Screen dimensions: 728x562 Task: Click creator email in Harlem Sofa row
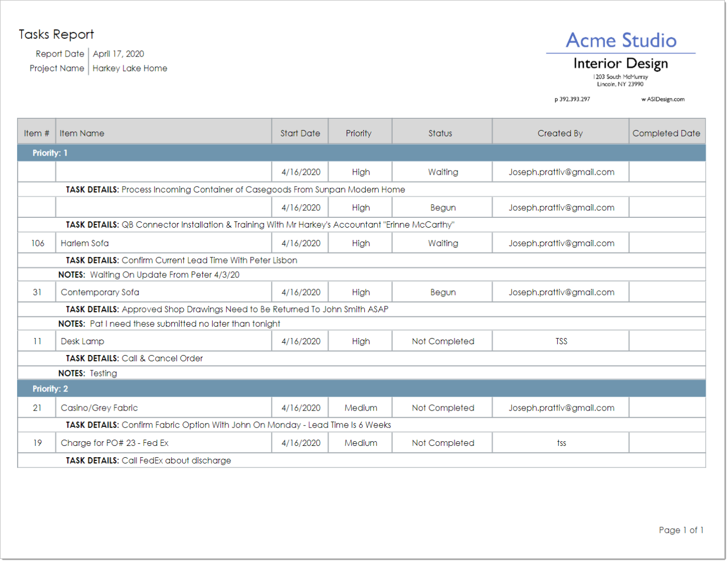tap(561, 243)
